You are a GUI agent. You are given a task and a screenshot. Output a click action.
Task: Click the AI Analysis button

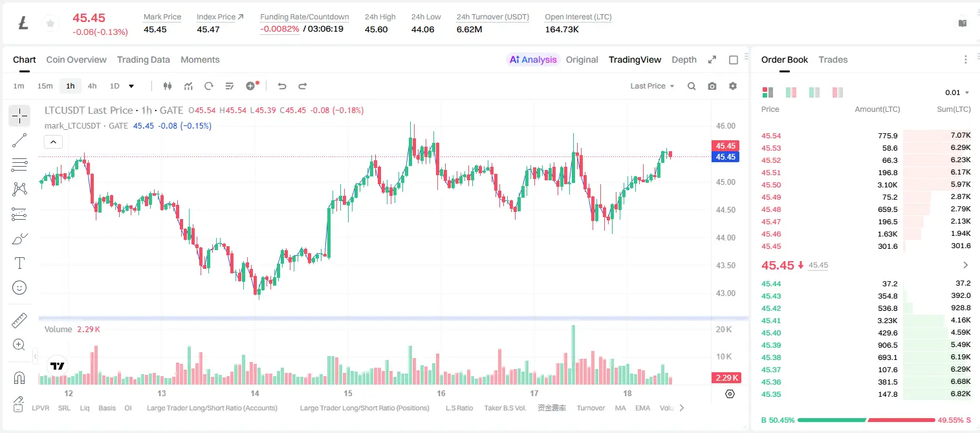pyautogui.click(x=533, y=59)
